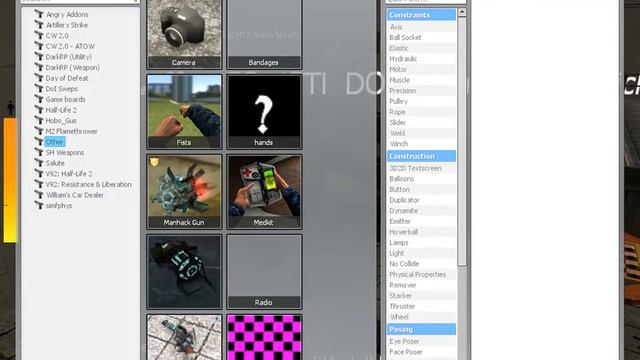Click the pistol icon beside Artillery Strike

[39, 24]
